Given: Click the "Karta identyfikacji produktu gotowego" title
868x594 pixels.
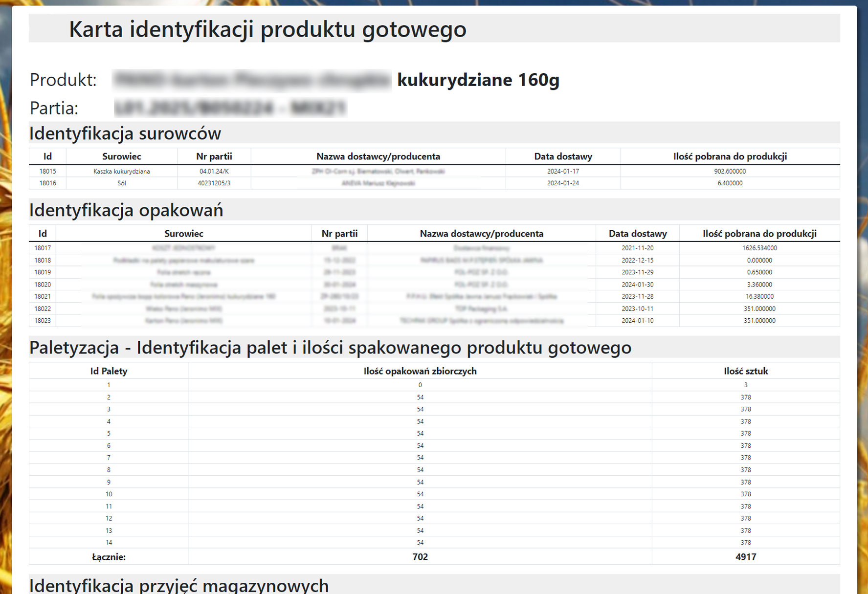Looking at the screenshot, I should [x=267, y=29].
